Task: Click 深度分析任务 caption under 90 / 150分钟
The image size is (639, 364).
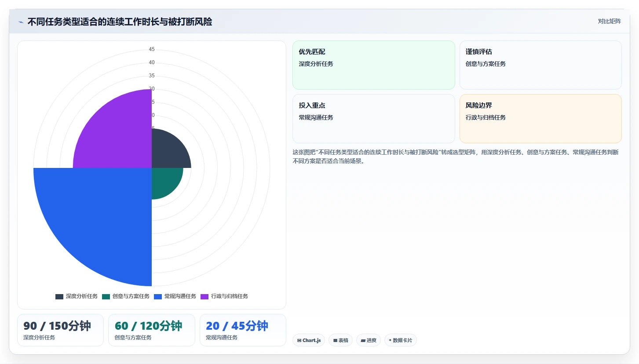Action: click(x=39, y=338)
